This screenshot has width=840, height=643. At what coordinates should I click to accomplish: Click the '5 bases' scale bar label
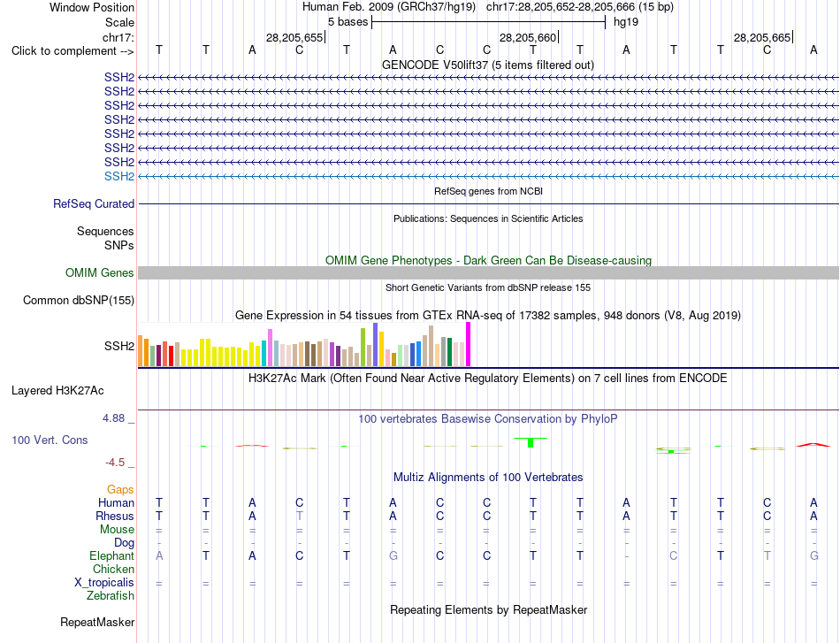pos(348,22)
